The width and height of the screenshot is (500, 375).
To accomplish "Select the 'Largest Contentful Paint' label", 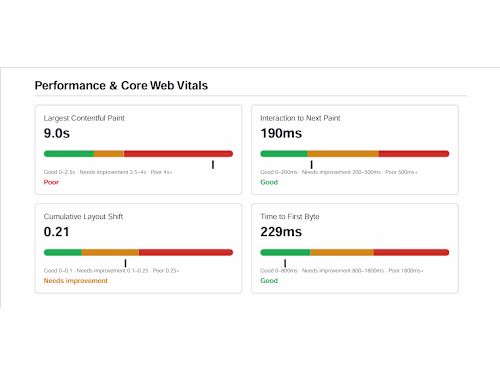I will [x=84, y=118].
